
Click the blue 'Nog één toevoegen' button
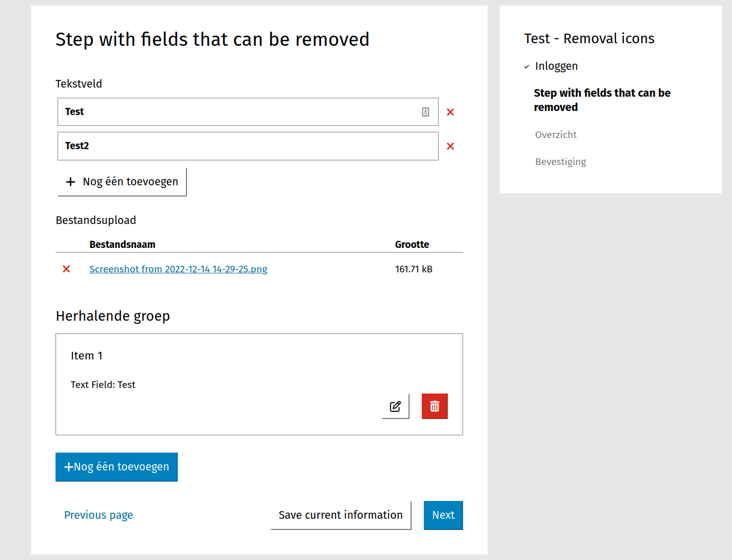[x=117, y=467]
